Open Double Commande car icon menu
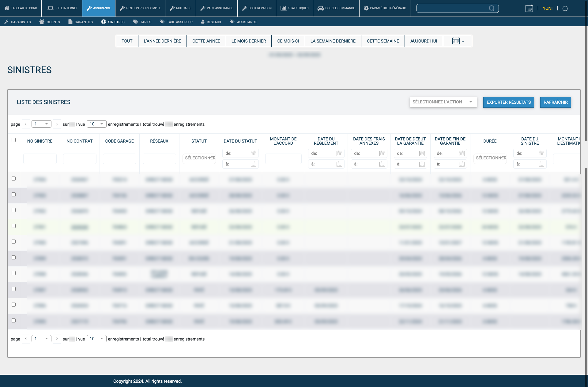The width and height of the screenshot is (588, 387). pos(336,8)
